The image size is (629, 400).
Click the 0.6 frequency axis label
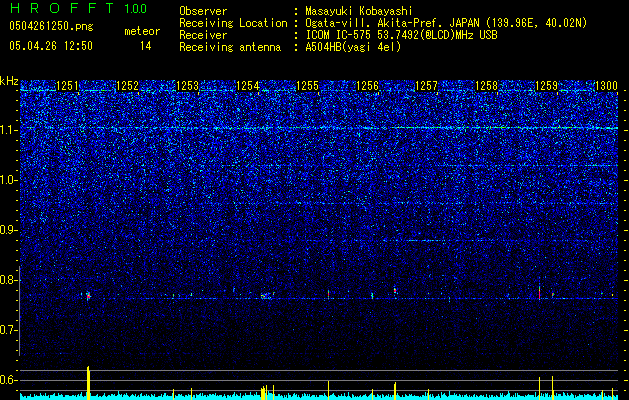(x=8, y=380)
